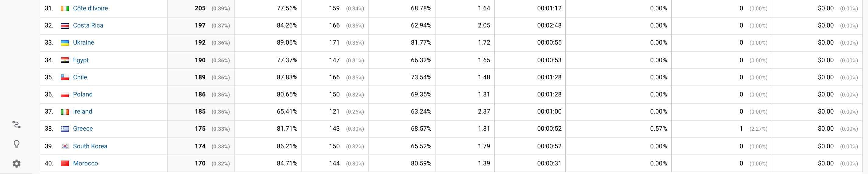Select the Ukraine country link
868x174 pixels.
(83, 42)
